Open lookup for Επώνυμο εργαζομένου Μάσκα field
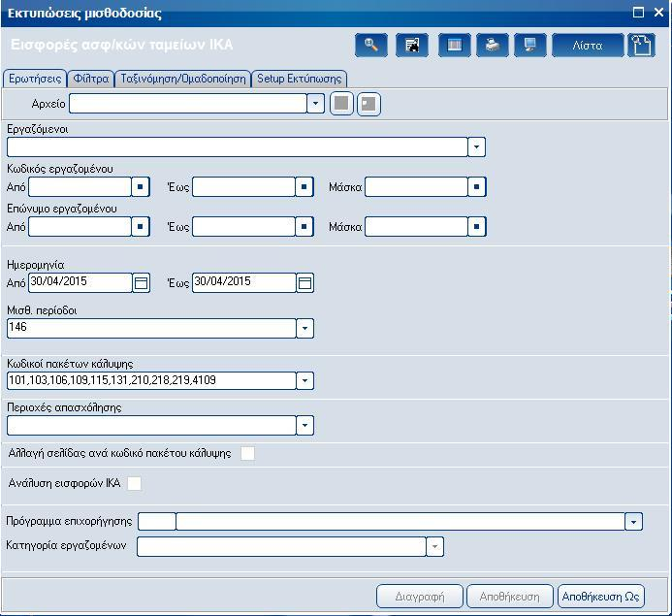This screenshot has width=672, height=616. 476,226
